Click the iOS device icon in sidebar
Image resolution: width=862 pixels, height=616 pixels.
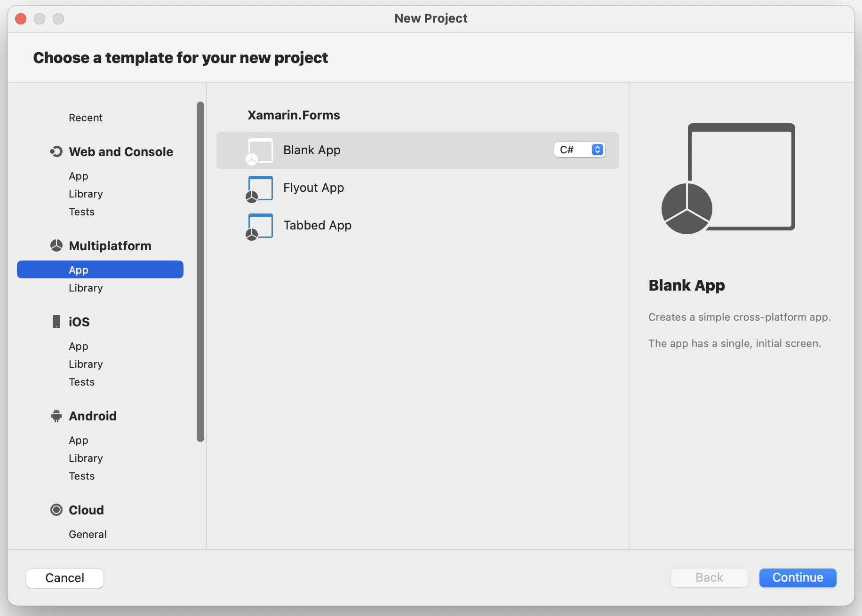(x=56, y=322)
